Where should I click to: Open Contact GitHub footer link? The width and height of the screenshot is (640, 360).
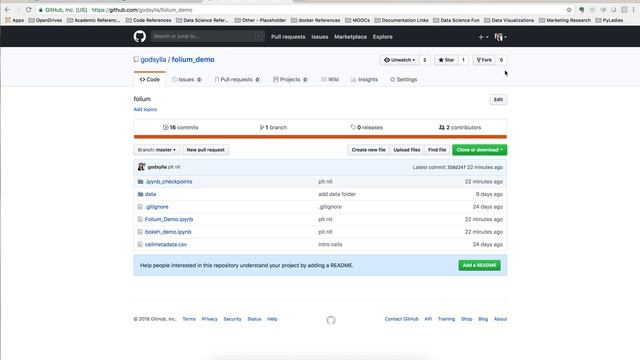tap(402, 319)
